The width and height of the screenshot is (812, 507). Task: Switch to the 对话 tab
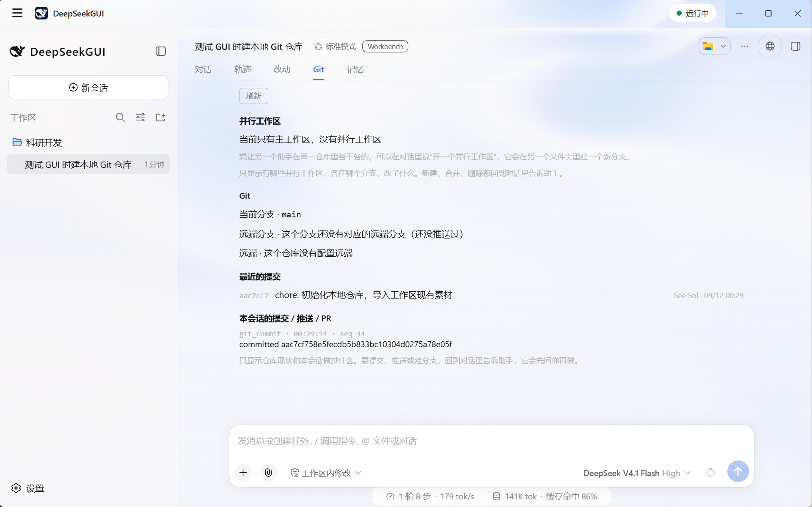point(203,69)
